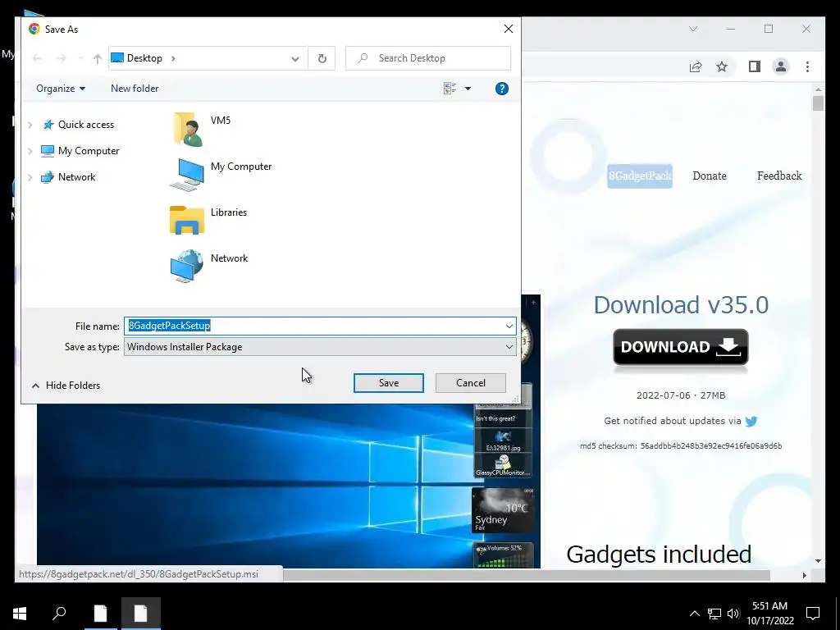Click the webpage vertical scrollbar thumb
840x630 pixels.
point(818,103)
